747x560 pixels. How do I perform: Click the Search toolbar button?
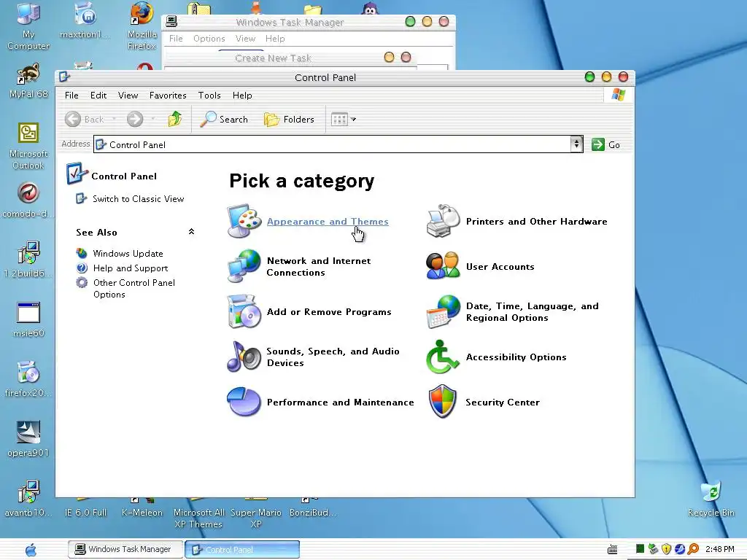point(224,119)
